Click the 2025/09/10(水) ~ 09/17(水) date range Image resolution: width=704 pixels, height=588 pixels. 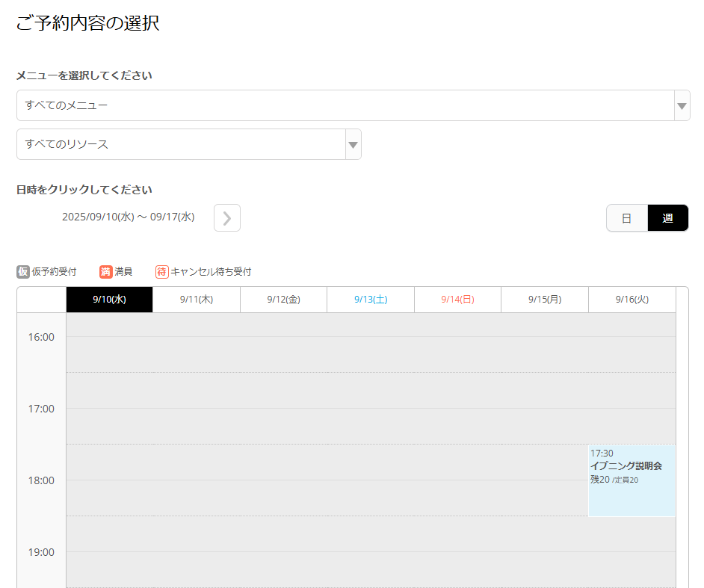click(128, 217)
